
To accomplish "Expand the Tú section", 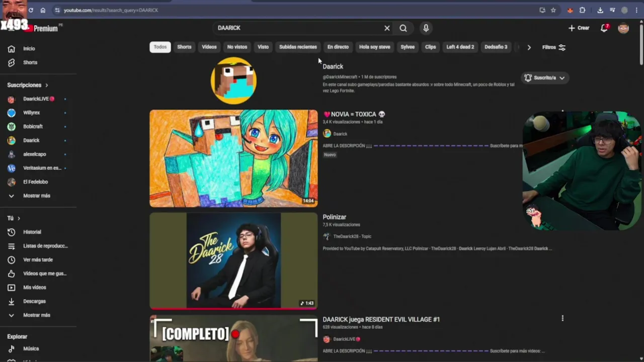I will coord(14,218).
